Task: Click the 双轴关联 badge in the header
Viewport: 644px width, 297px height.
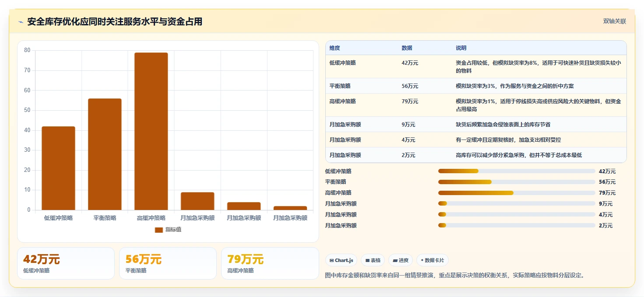Action: coord(615,21)
